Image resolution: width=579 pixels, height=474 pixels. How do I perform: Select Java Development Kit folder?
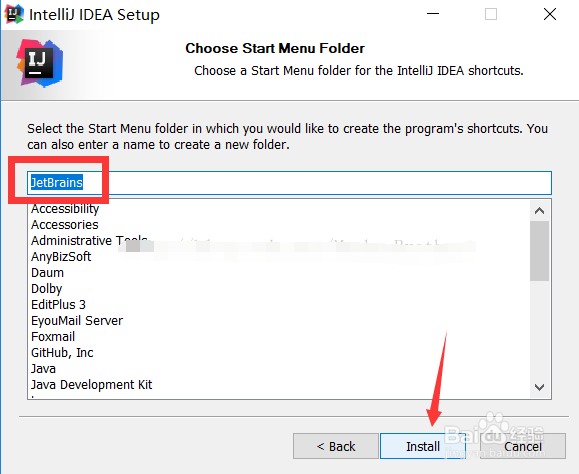pyautogui.click(x=91, y=385)
